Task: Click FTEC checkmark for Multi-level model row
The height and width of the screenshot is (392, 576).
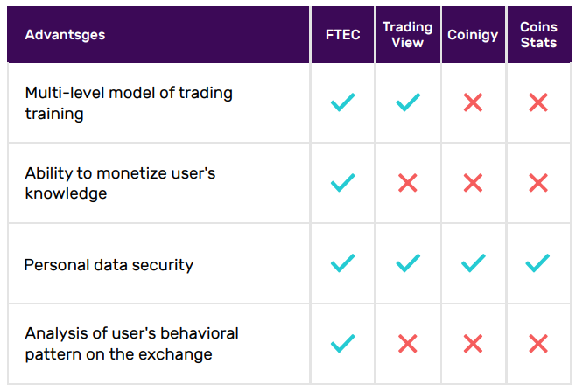Action: (x=343, y=102)
